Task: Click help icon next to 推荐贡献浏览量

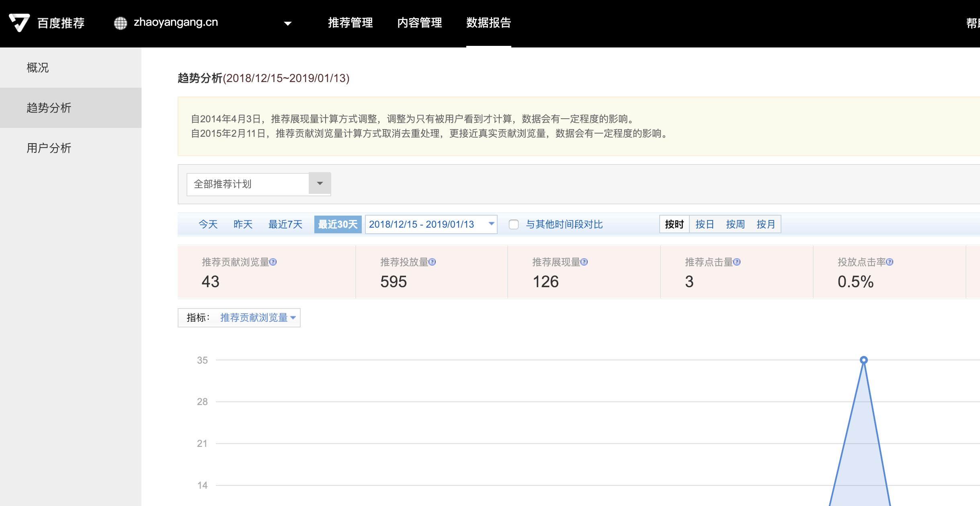Action: (273, 262)
